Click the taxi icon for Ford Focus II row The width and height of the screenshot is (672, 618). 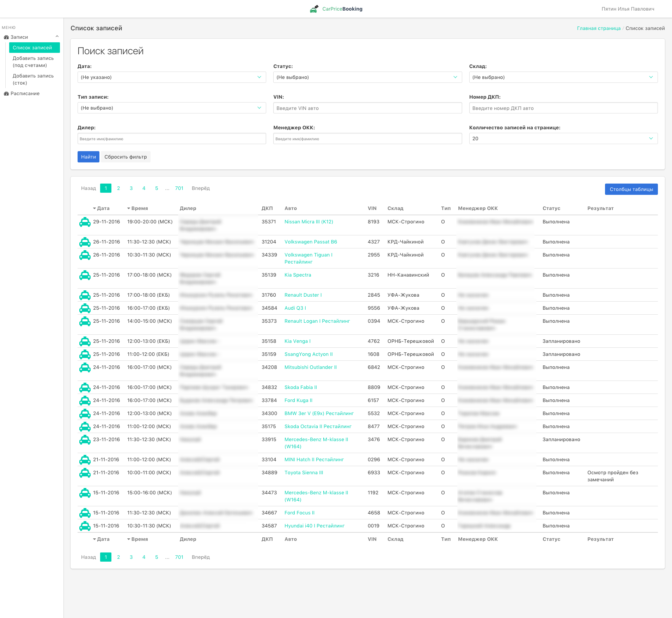[x=85, y=513]
